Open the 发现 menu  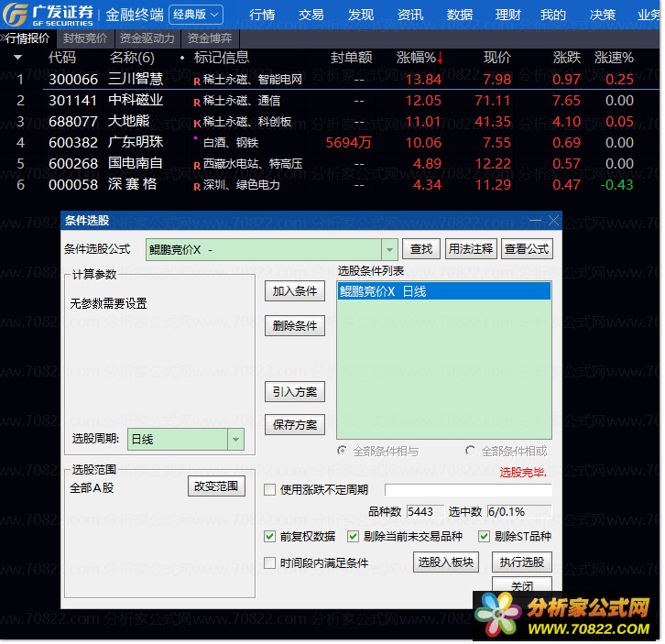coord(361,15)
